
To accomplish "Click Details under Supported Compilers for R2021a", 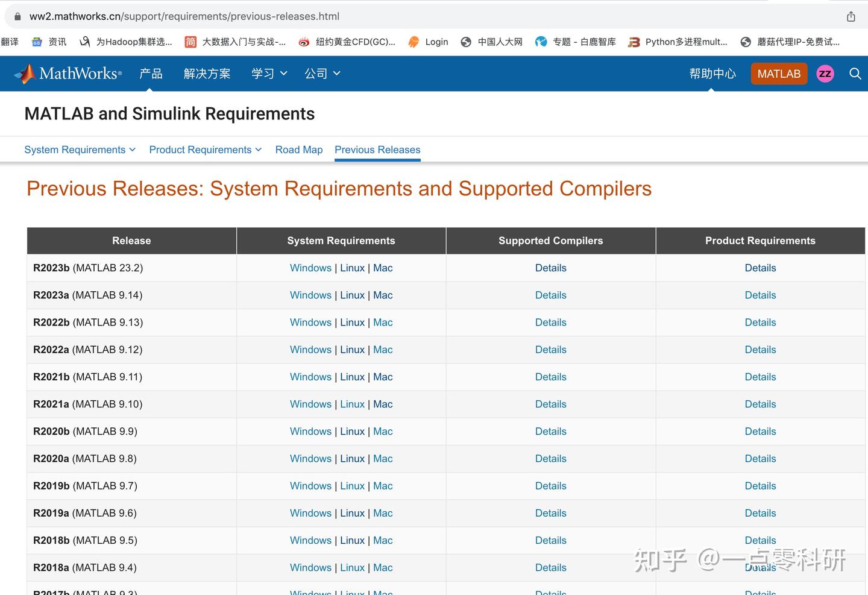I will click(x=550, y=404).
